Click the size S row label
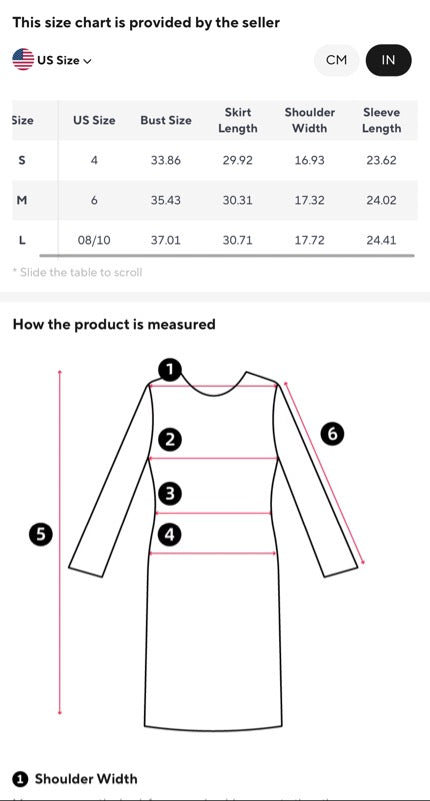 pyautogui.click(x=21, y=160)
